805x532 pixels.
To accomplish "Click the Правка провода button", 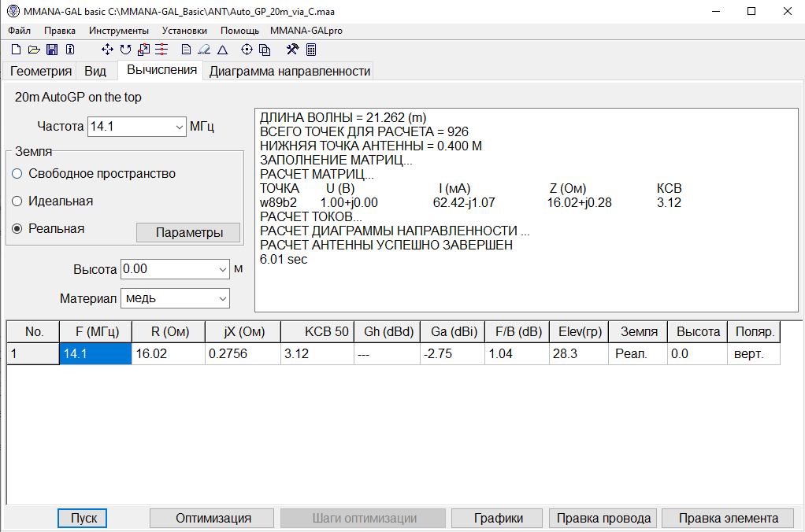I will [603, 518].
